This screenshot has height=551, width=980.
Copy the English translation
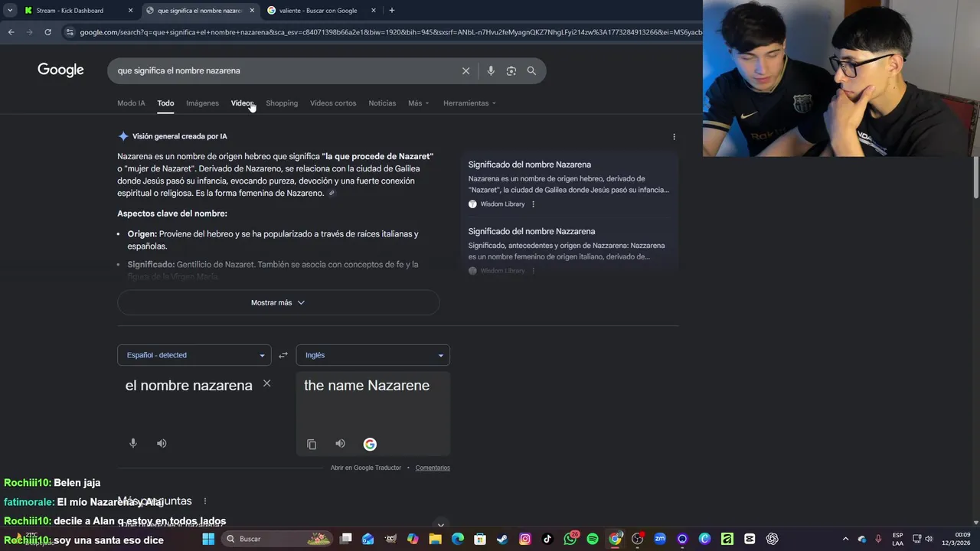click(x=312, y=444)
